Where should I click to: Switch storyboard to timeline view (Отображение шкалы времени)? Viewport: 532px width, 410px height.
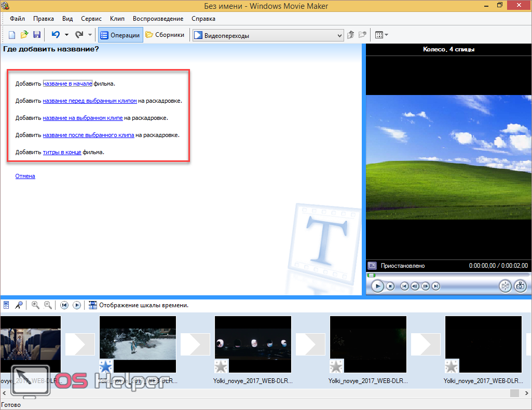tap(138, 305)
